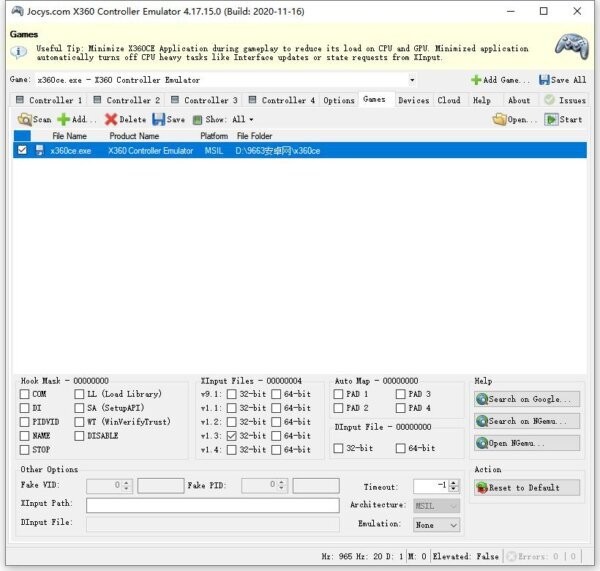
Task: Open the About tab
Action: 519,100
